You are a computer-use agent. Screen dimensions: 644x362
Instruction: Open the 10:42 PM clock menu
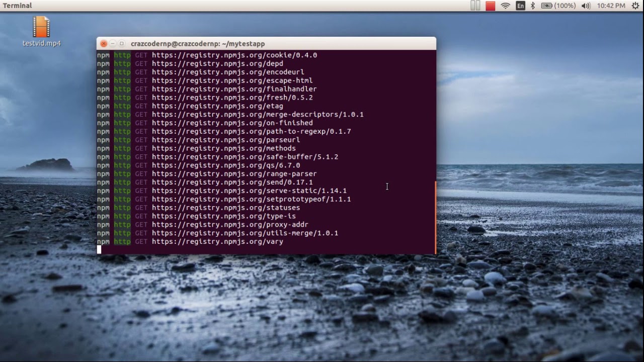[x=611, y=6]
